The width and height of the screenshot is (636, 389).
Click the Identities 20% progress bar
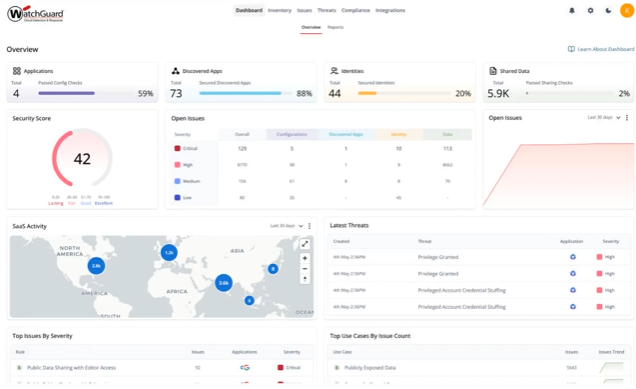coord(404,93)
